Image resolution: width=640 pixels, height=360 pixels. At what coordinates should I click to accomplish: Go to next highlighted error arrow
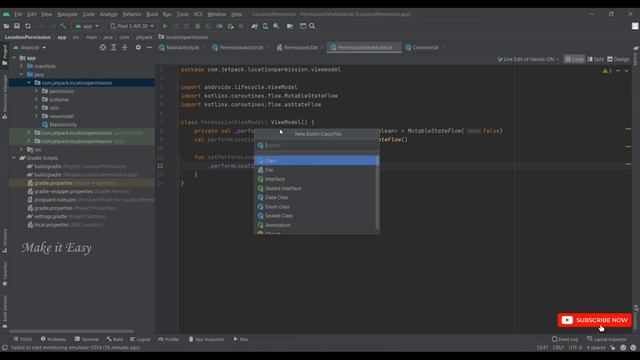(x=627, y=71)
